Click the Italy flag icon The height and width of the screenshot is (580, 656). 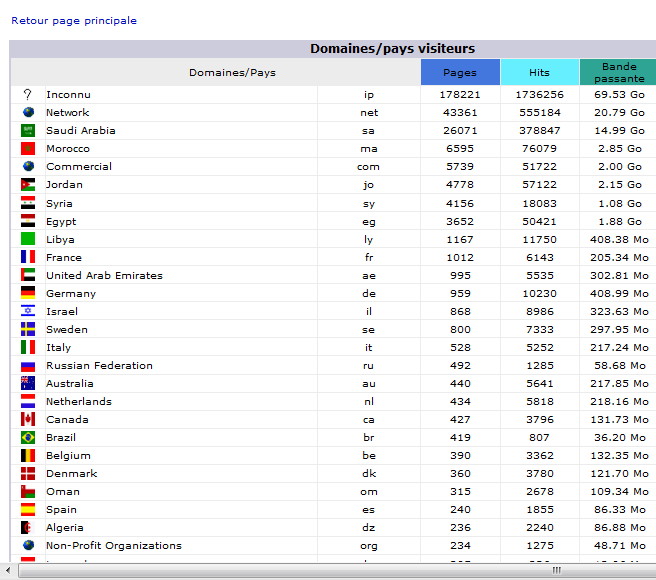[28, 347]
